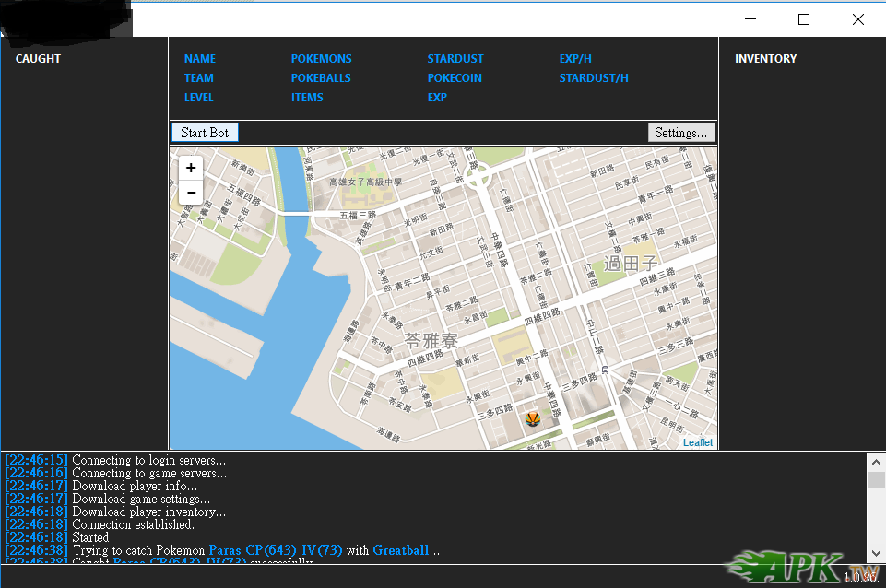Click the STARDUST stat label
The height and width of the screenshot is (588, 886).
pos(455,59)
